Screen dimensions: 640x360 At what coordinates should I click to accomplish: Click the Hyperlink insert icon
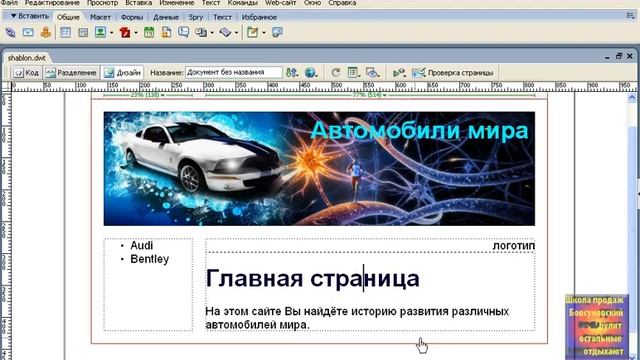pyautogui.click(x=11, y=32)
